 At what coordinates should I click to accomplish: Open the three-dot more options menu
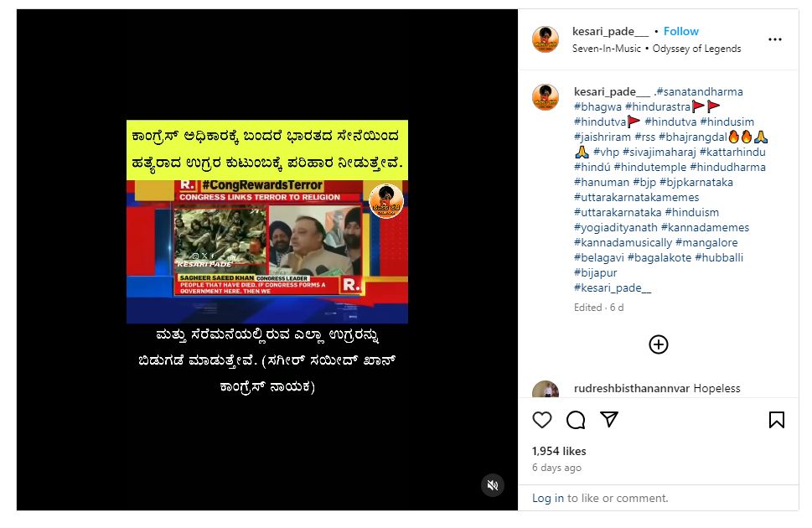tap(775, 39)
